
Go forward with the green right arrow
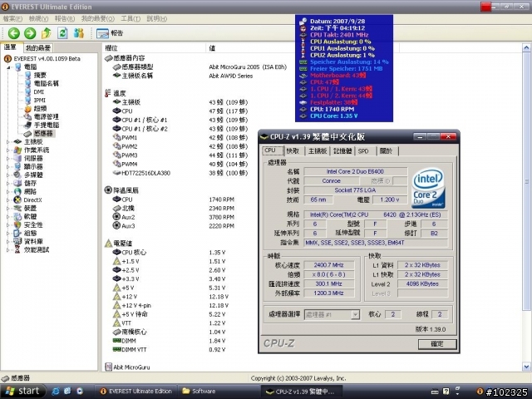30,33
